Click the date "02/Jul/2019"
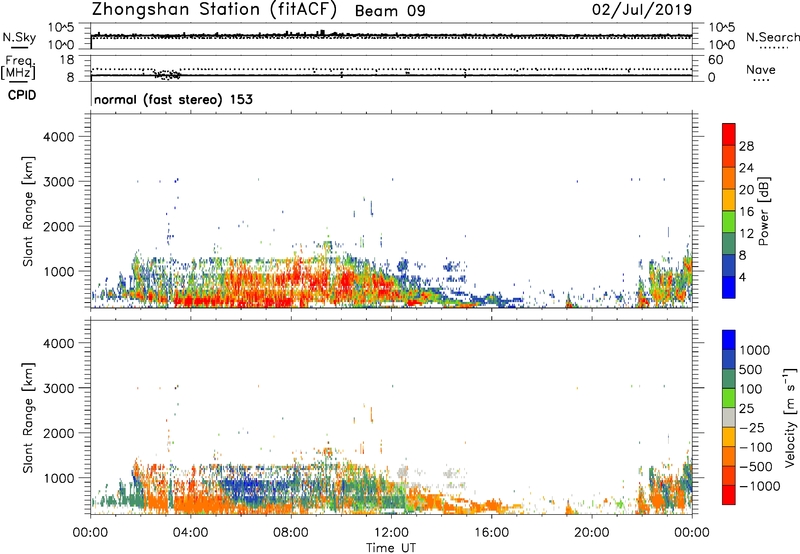This screenshot has width=800, height=554. 642,10
